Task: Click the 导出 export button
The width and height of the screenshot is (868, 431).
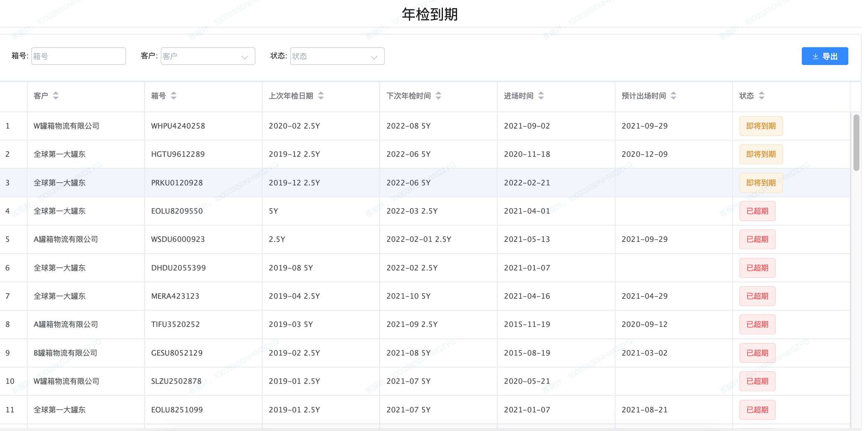Action: coord(825,56)
